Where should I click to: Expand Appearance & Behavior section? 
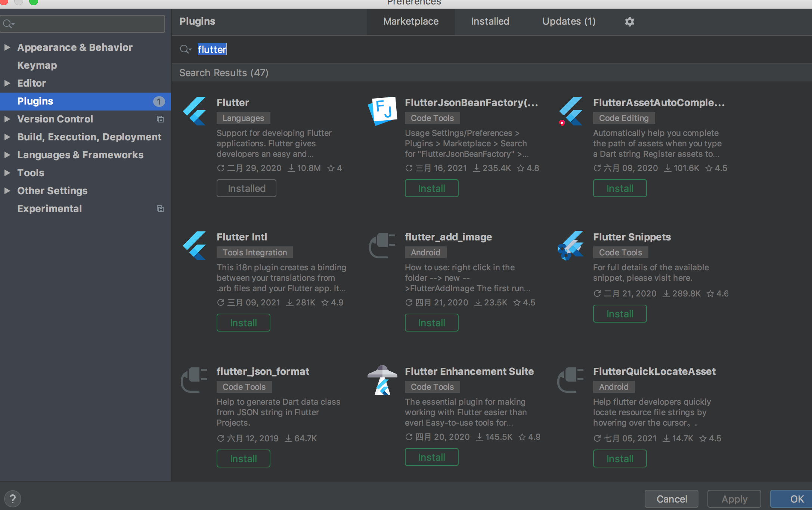[7, 47]
